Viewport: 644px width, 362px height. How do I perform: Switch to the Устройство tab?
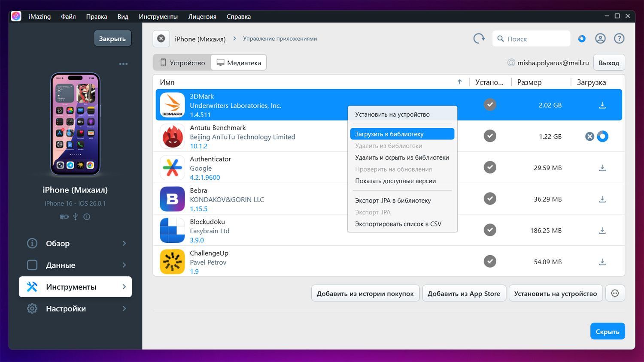(x=182, y=63)
